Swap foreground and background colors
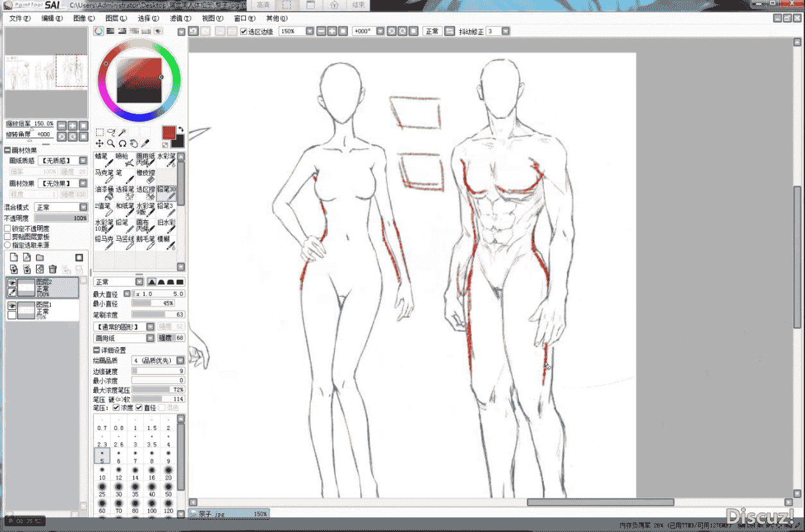 [x=181, y=130]
